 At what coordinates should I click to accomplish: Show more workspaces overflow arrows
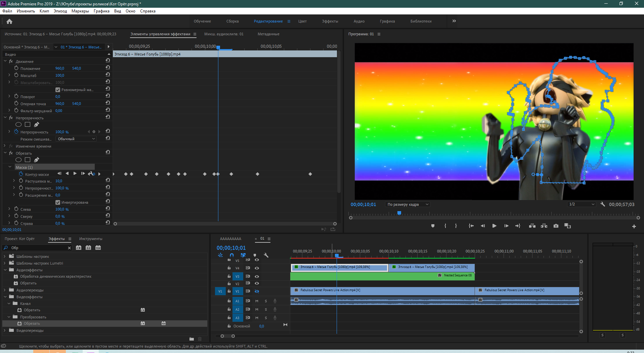click(454, 21)
